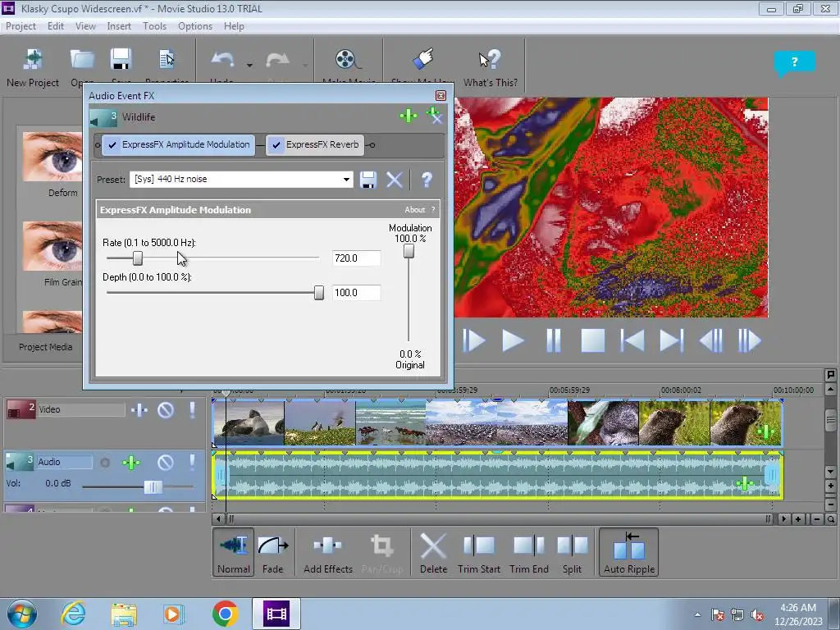
Task: Click the Rate slider track
Action: point(212,258)
